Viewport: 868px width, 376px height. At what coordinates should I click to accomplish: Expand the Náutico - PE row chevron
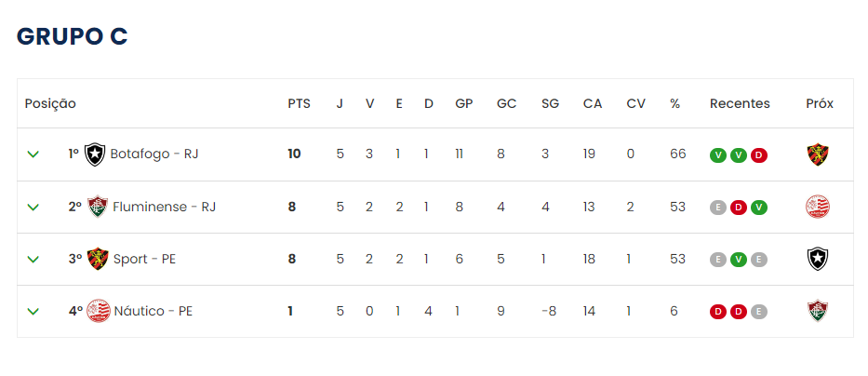[x=33, y=311]
